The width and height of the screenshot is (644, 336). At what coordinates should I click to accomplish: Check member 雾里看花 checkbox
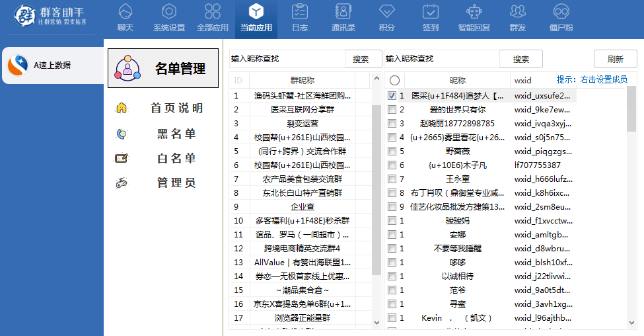click(392, 138)
